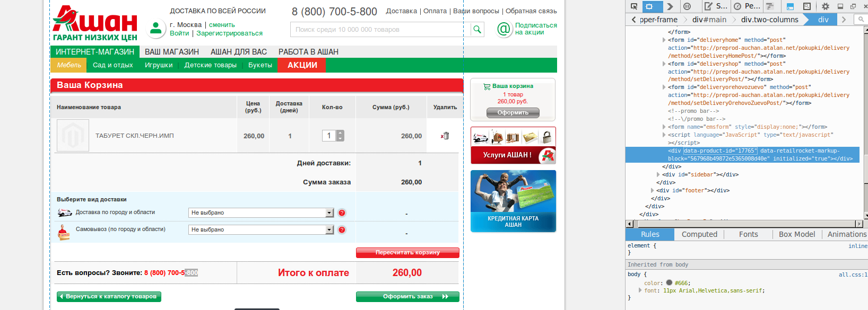
Task: Click the green user account icon
Action: 155,28
